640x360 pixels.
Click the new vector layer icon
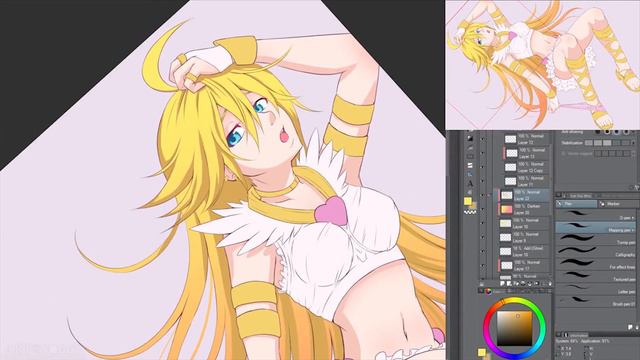coord(509,283)
